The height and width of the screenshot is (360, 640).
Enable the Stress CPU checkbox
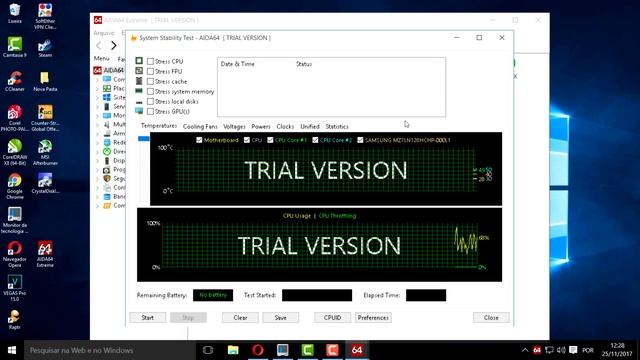point(150,61)
